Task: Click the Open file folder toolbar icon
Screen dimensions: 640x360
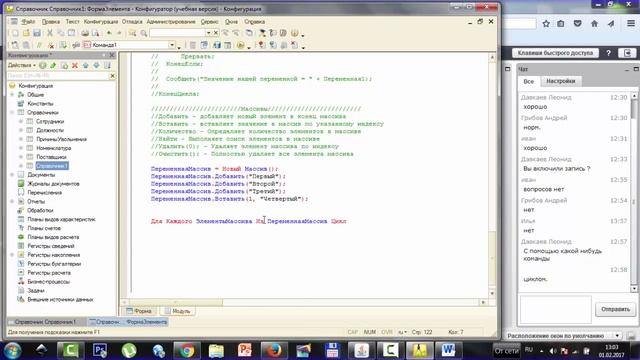Action: pyautogui.click(x=26, y=33)
